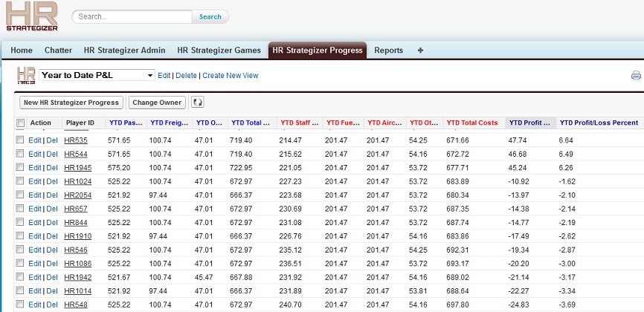Sort by YTD Profit column header
This screenshot has height=312, width=644.
tap(531, 123)
